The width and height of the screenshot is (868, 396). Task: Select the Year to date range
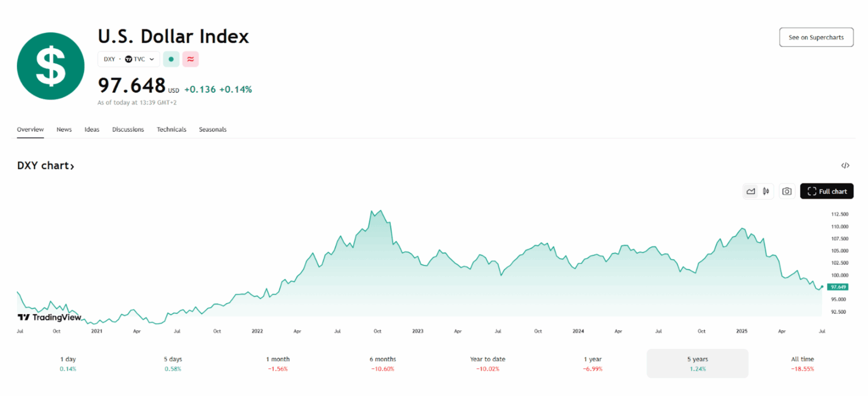point(487,364)
